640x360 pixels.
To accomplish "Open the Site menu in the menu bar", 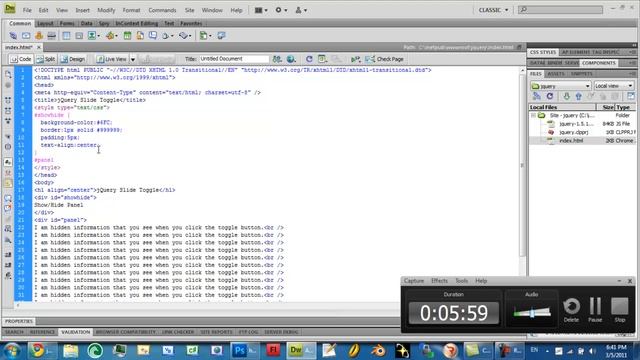I will [189, 10].
